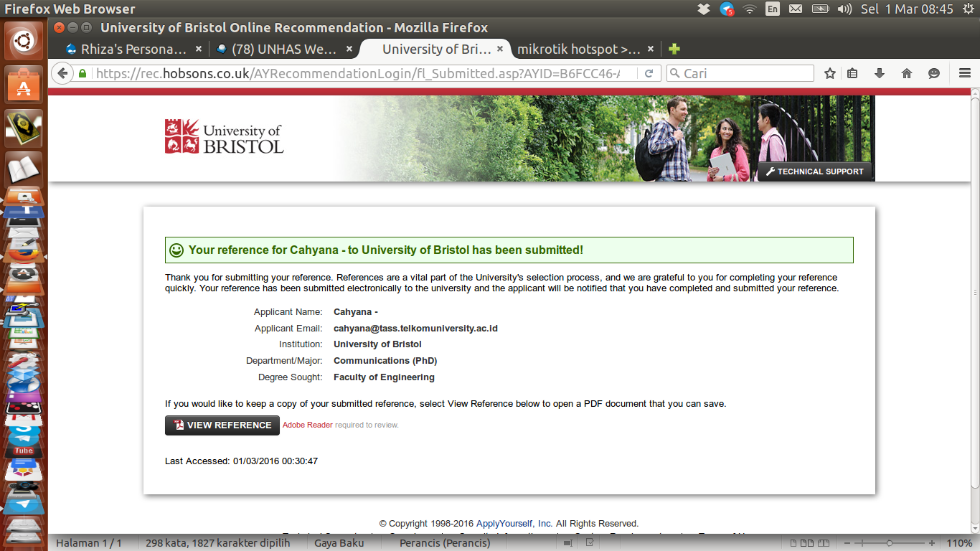
Task: Go back with the Firefox back arrow
Action: (63, 73)
